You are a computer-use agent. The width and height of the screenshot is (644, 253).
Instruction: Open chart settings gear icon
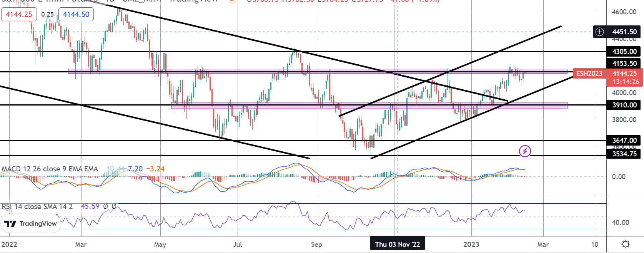pos(626,244)
